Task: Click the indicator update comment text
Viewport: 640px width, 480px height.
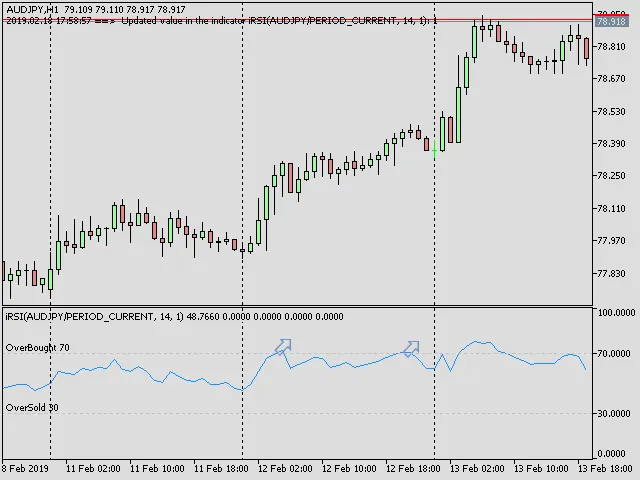Action: pos(220,20)
